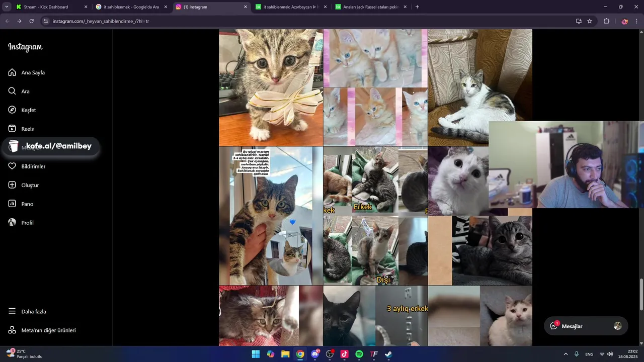
Task: Open Google Chrome taskbar icon
Action: [x=300, y=354]
